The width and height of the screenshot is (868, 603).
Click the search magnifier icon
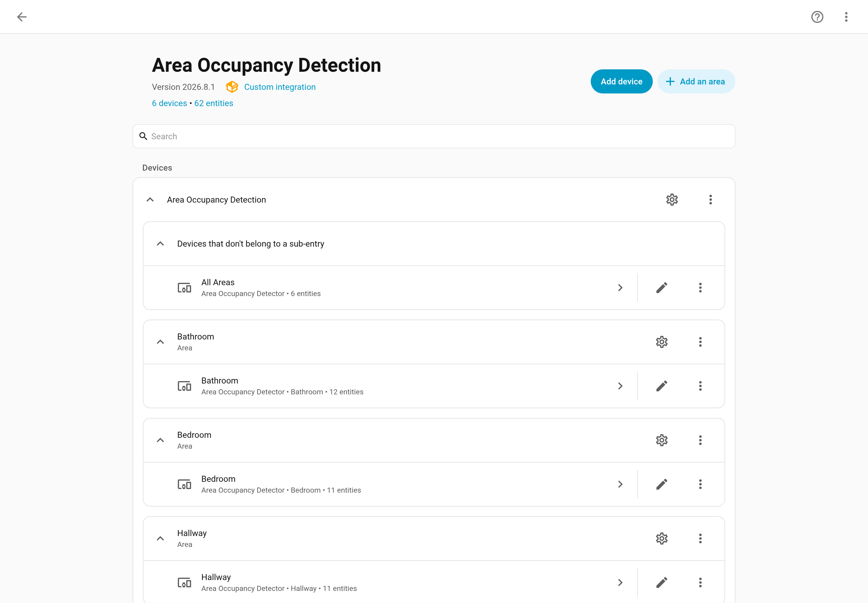pos(143,136)
